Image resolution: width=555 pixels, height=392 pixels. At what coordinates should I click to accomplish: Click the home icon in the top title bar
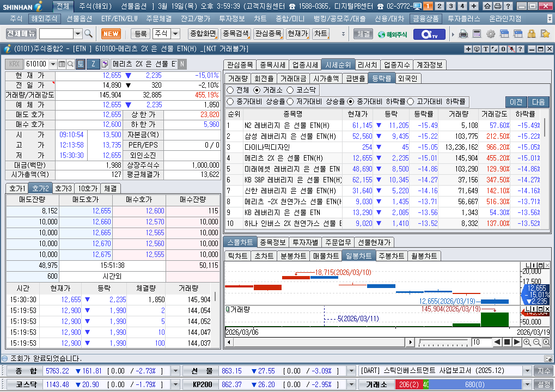click(x=487, y=6)
